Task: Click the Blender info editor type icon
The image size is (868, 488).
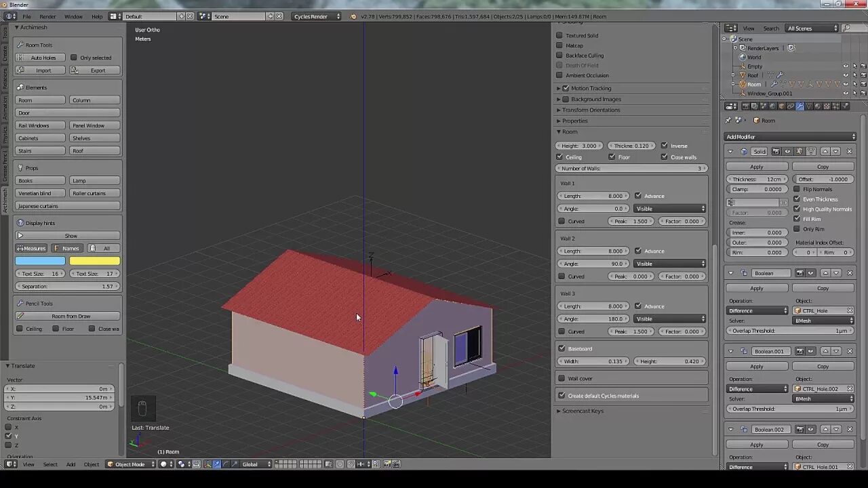Action: (11, 16)
